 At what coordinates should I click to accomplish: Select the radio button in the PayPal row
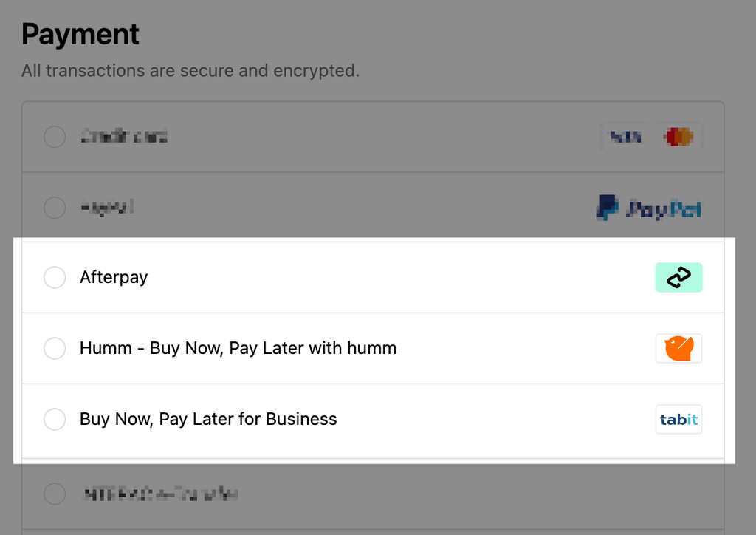55,208
